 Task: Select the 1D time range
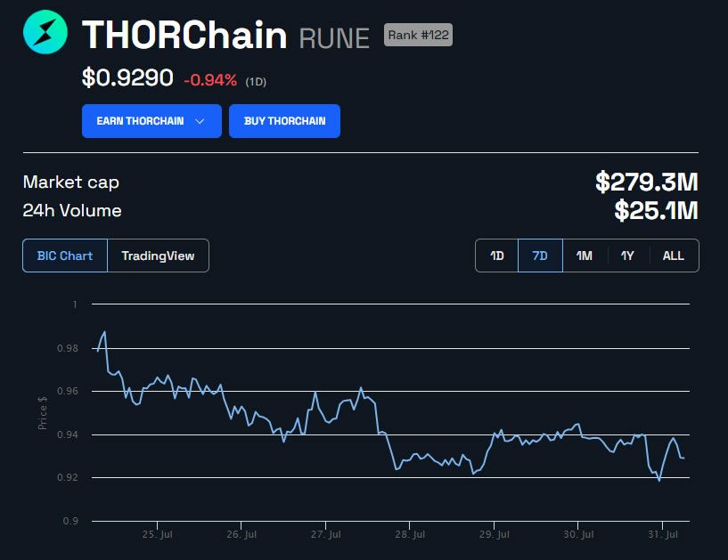pos(497,256)
